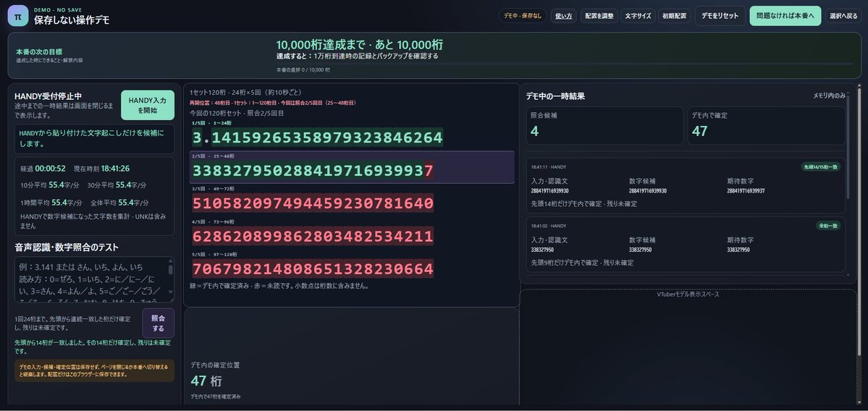
Task: Click the 今回の120桁セット・照合2/5回目 label
Action: tap(237, 113)
